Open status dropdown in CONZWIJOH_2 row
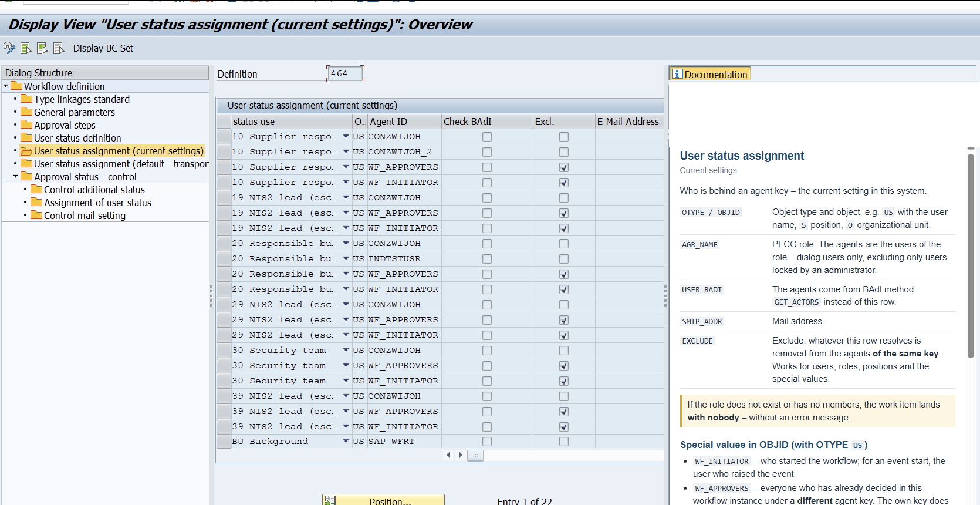Image resolution: width=980 pixels, height=505 pixels. click(x=346, y=151)
